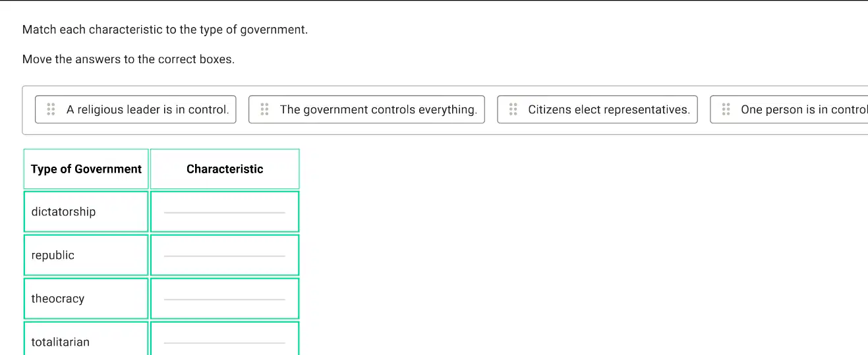This screenshot has width=868, height=355.
Task: Click drag handle on government controls everything
Action: (264, 109)
